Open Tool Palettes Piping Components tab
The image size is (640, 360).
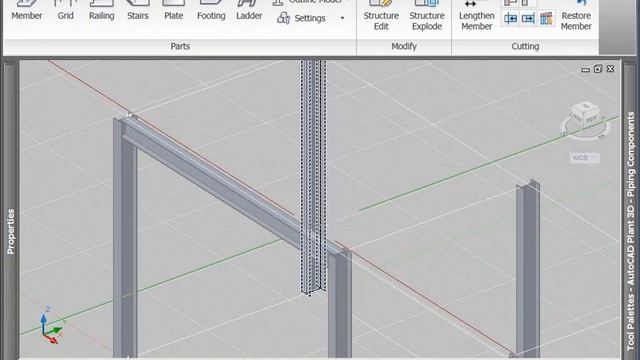[x=631, y=231]
